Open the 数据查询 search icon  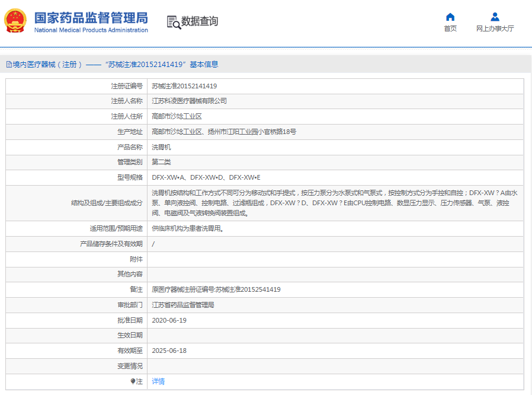[174, 23]
